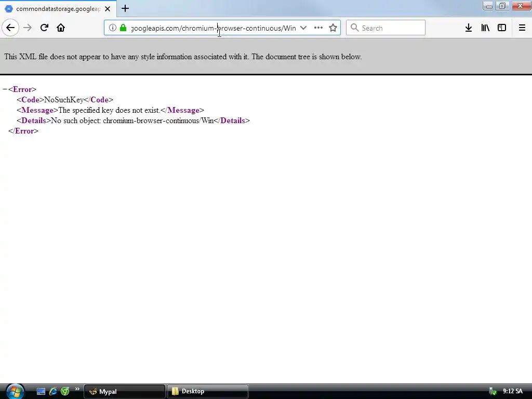Click the NoSuchKey code text

(64, 100)
